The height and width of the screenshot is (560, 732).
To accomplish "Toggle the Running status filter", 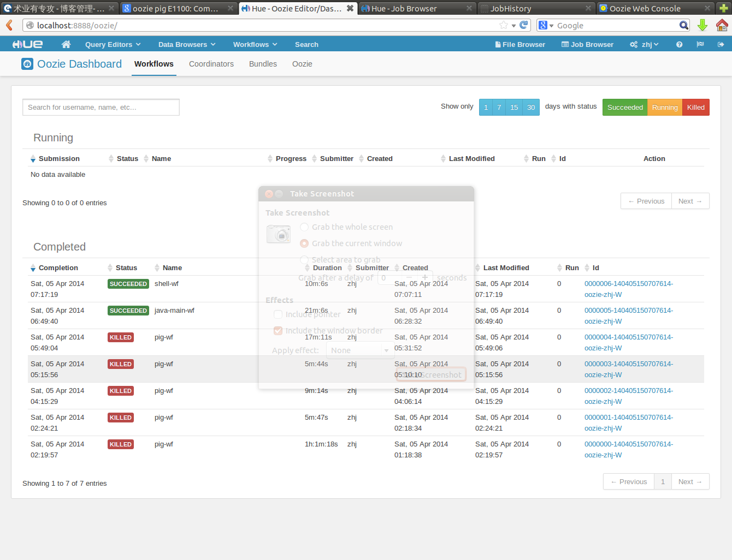I will coord(665,108).
